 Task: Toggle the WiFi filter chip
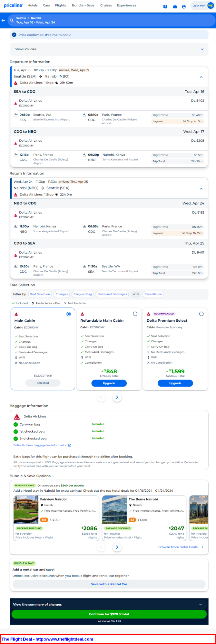click(136, 294)
